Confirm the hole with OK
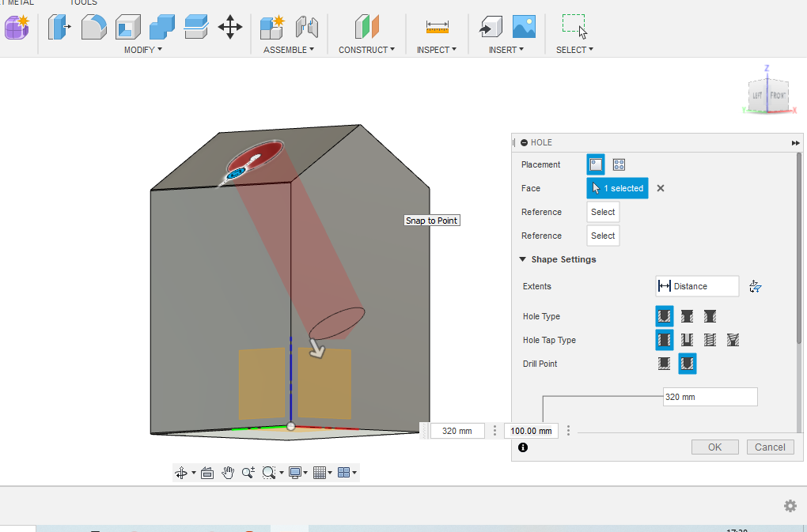807x532 pixels. pyautogui.click(x=715, y=447)
